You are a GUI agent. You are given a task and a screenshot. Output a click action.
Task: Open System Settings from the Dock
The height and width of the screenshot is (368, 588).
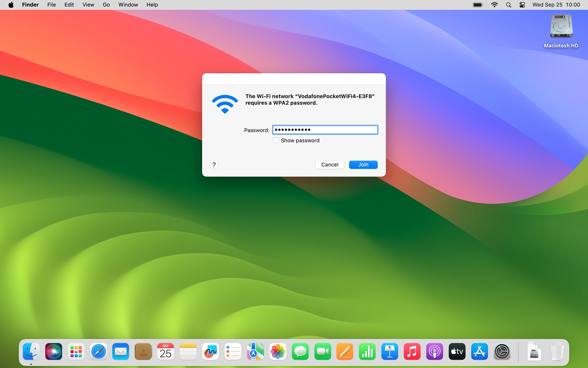click(502, 352)
